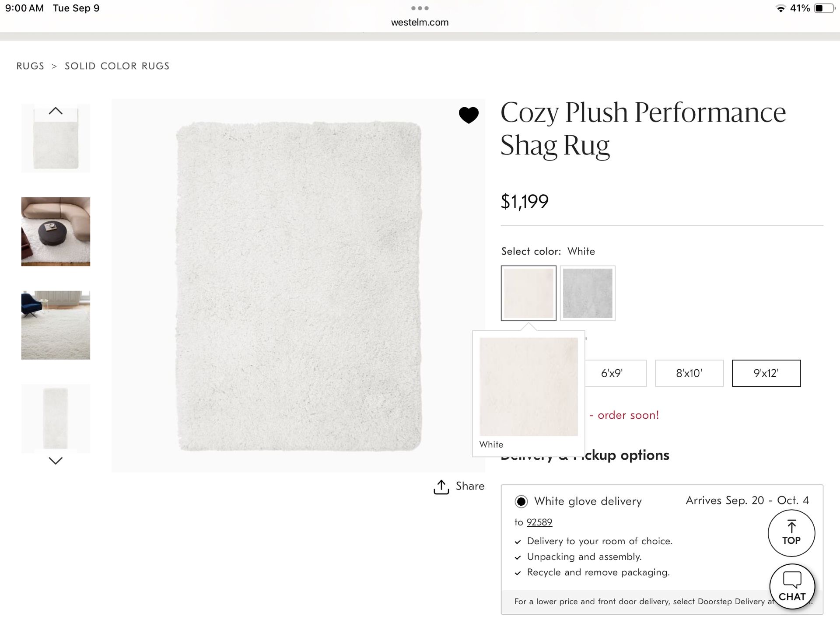
Task: Choose the 8'x10' rug size
Action: [689, 373]
